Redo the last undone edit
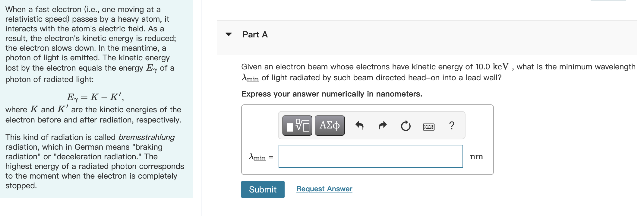 pyautogui.click(x=382, y=125)
